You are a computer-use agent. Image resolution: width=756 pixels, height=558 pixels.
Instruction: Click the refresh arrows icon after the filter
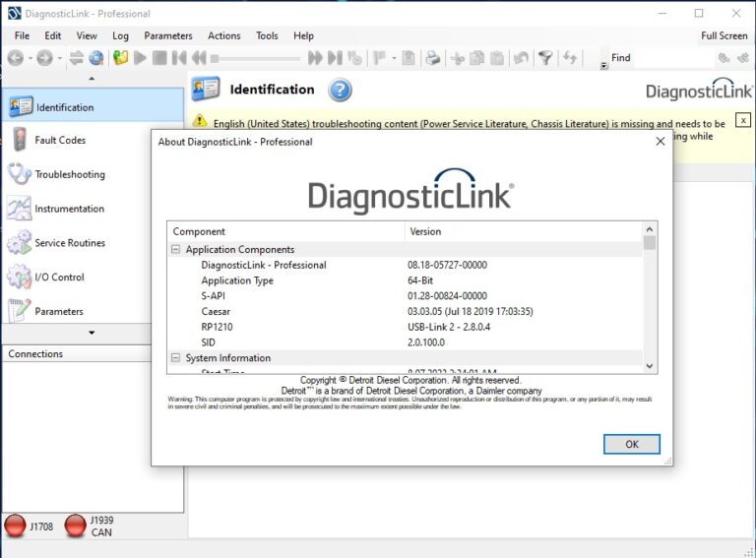570,58
